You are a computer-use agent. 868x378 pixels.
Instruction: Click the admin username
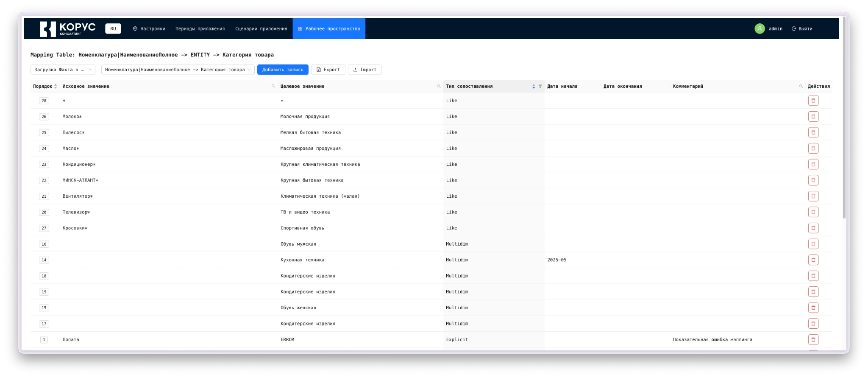coord(776,28)
